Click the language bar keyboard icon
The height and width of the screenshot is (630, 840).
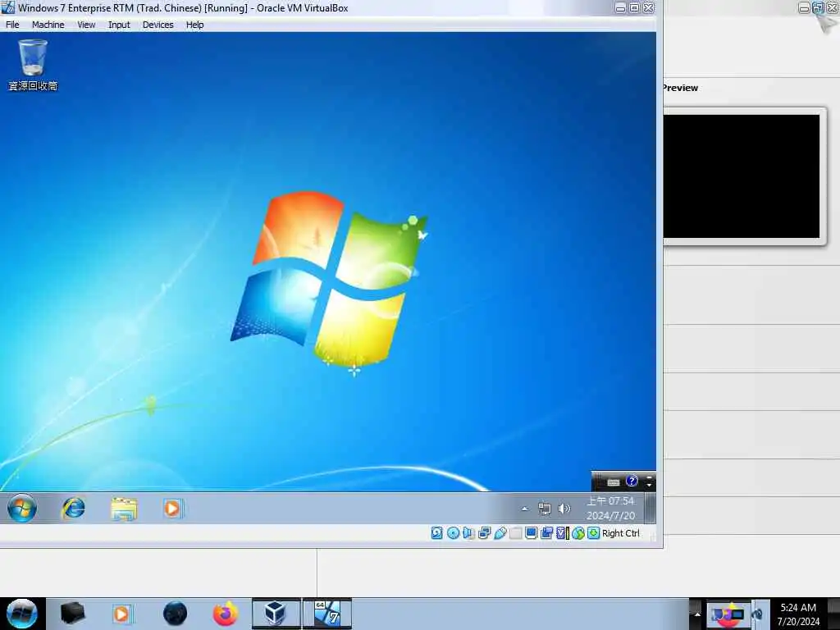click(614, 482)
